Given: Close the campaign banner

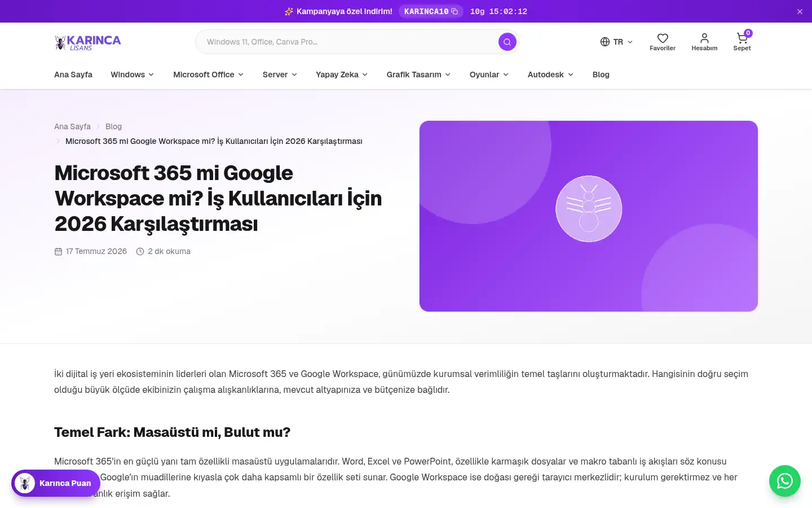Looking at the screenshot, I should [800, 11].
